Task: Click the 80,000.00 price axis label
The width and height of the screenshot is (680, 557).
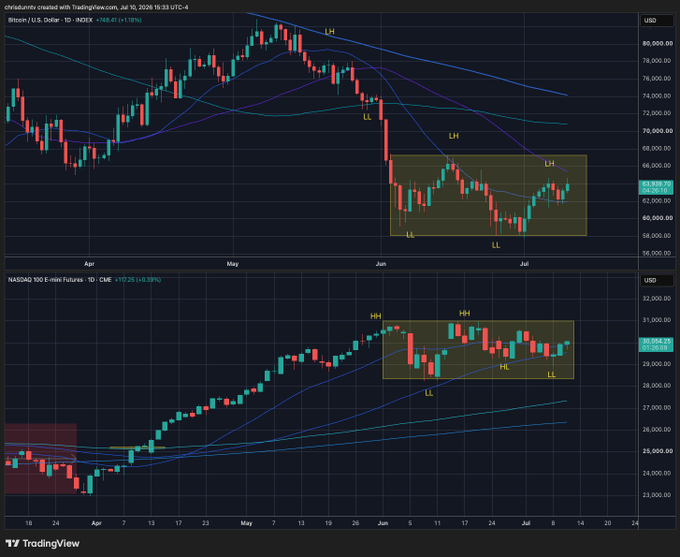Action: pyautogui.click(x=657, y=43)
